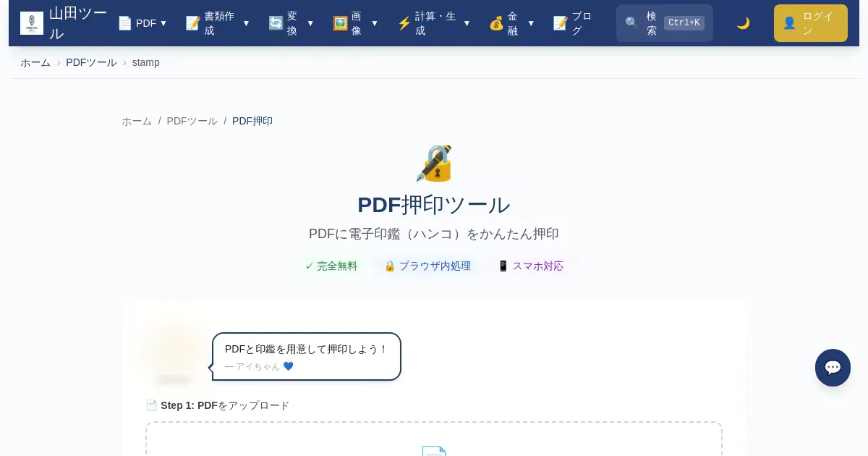Open the 金融 dropdown arrow
The image size is (868, 456).
pyautogui.click(x=531, y=23)
